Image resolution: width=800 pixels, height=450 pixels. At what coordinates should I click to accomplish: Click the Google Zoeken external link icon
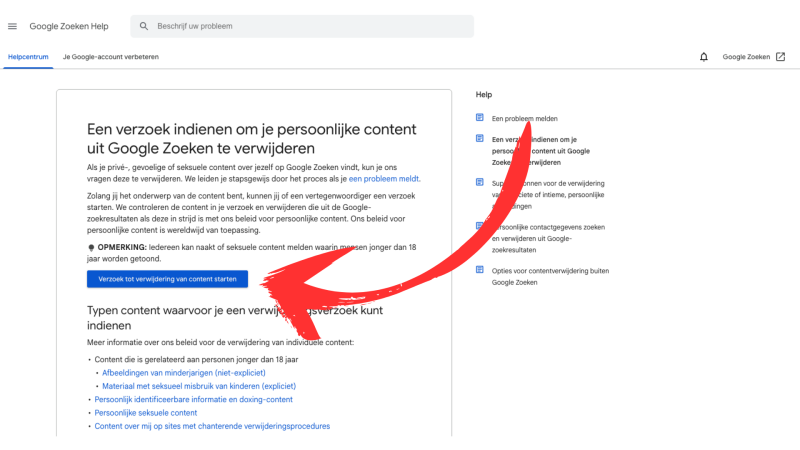point(780,57)
